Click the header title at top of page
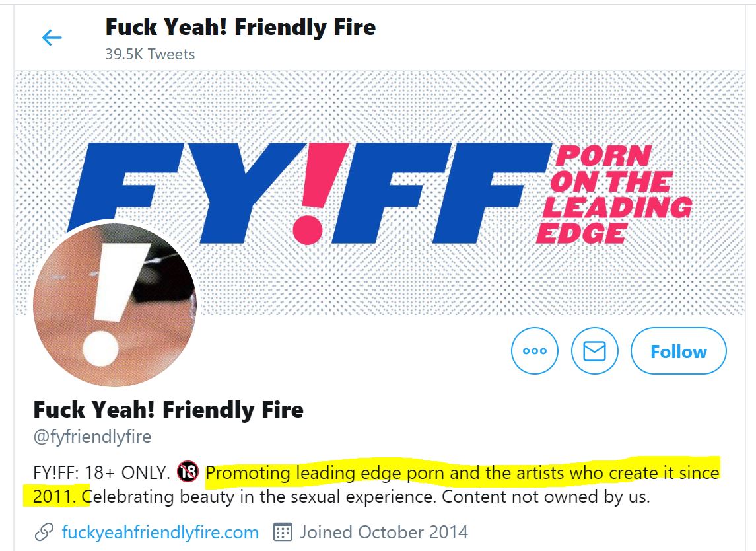Viewport: 756px width, 551px height. point(240,27)
